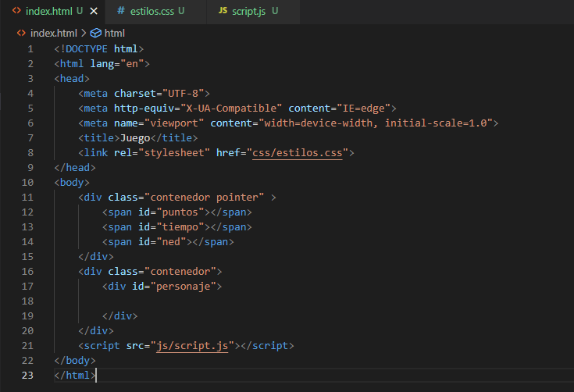Click the JS icon on script.js tab
Screen dimensions: 574x392
click(x=223, y=11)
